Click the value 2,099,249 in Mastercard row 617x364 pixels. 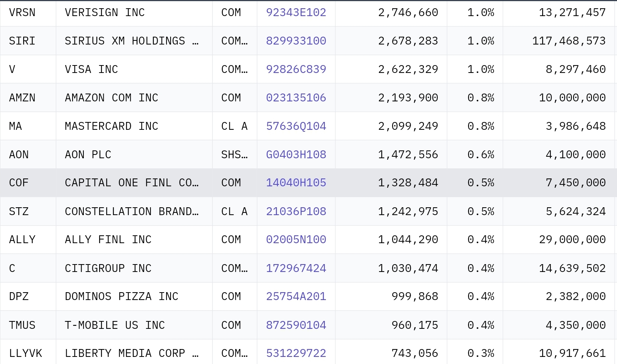click(x=408, y=126)
